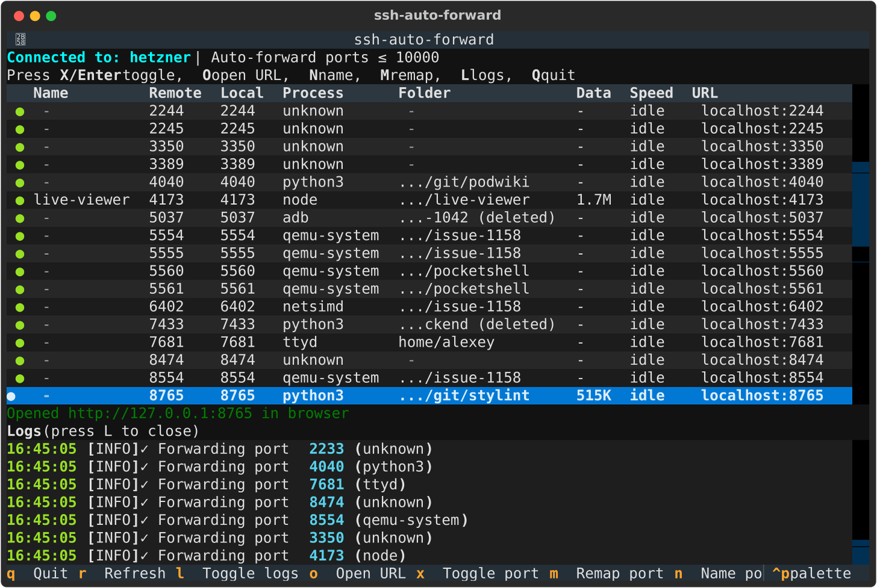Sort by the Name column header

coord(51,93)
